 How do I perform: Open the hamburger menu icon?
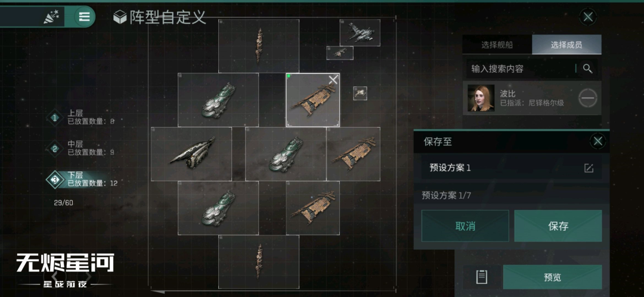click(x=85, y=17)
